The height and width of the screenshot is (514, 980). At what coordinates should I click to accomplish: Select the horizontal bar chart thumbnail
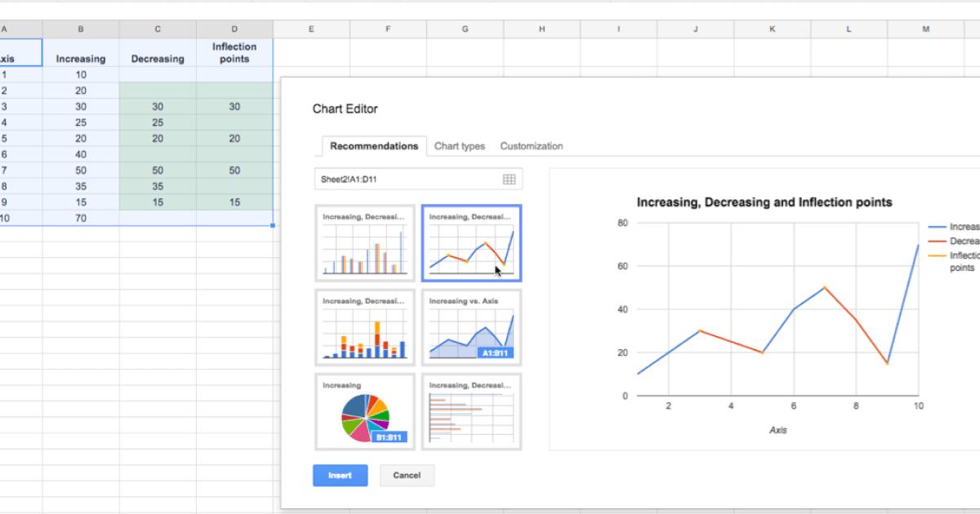(472, 411)
